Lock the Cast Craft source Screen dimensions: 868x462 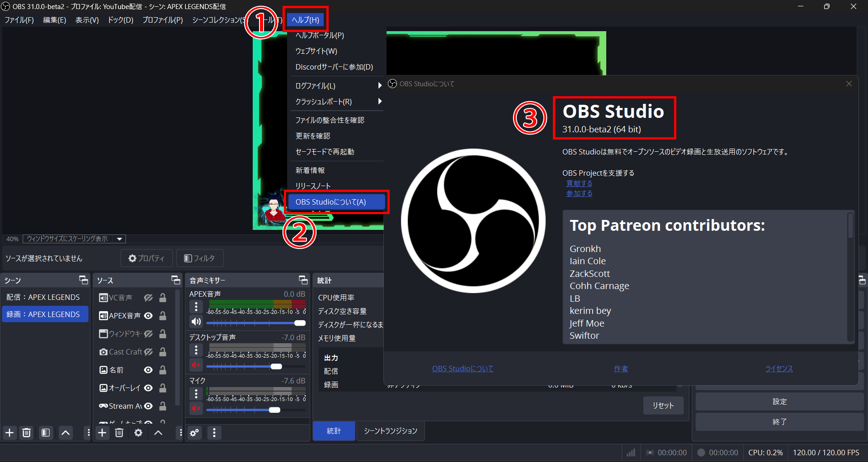(x=163, y=352)
